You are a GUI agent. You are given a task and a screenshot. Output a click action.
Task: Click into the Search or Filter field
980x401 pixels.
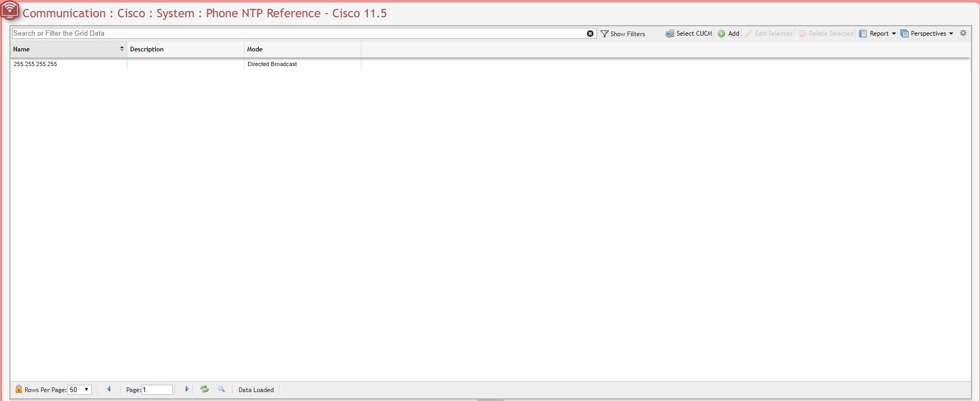299,34
